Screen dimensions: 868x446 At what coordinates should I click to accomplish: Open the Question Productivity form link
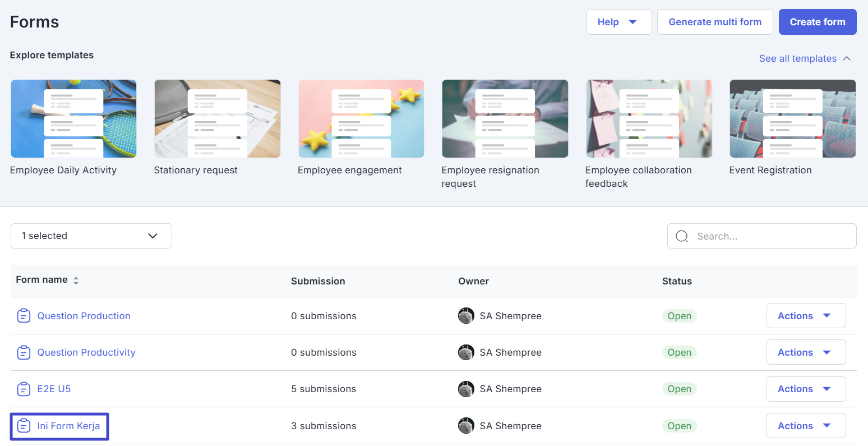(x=86, y=352)
